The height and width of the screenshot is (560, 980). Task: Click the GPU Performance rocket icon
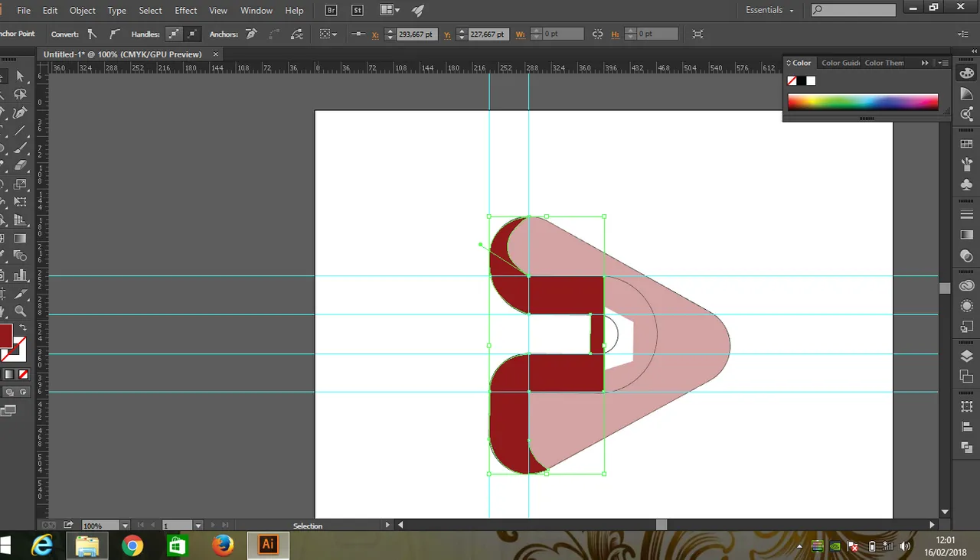[417, 10]
